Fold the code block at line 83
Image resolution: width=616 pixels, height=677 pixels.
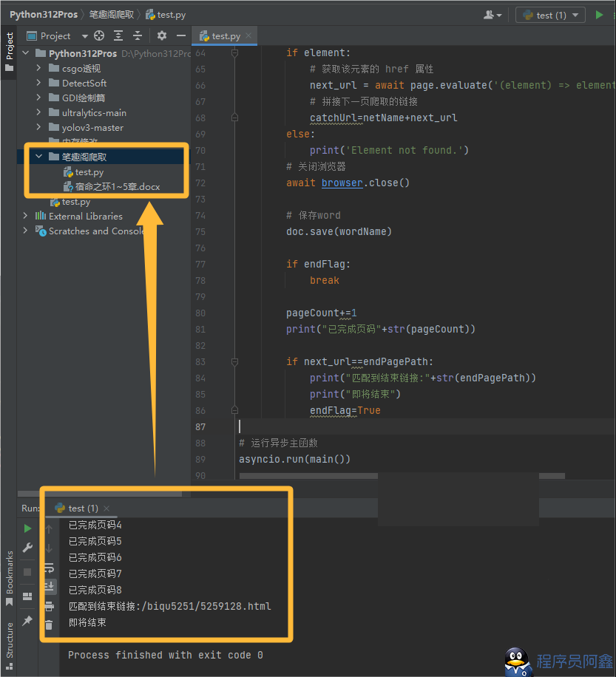(234, 362)
